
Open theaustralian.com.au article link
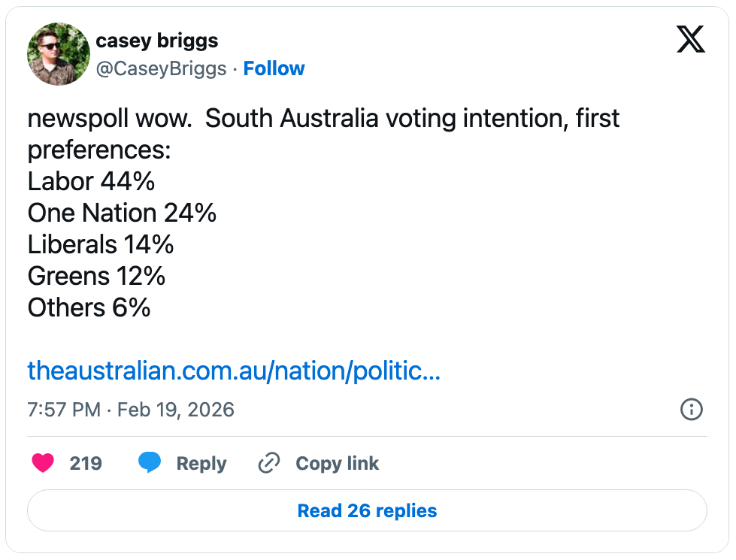point(234,371)
